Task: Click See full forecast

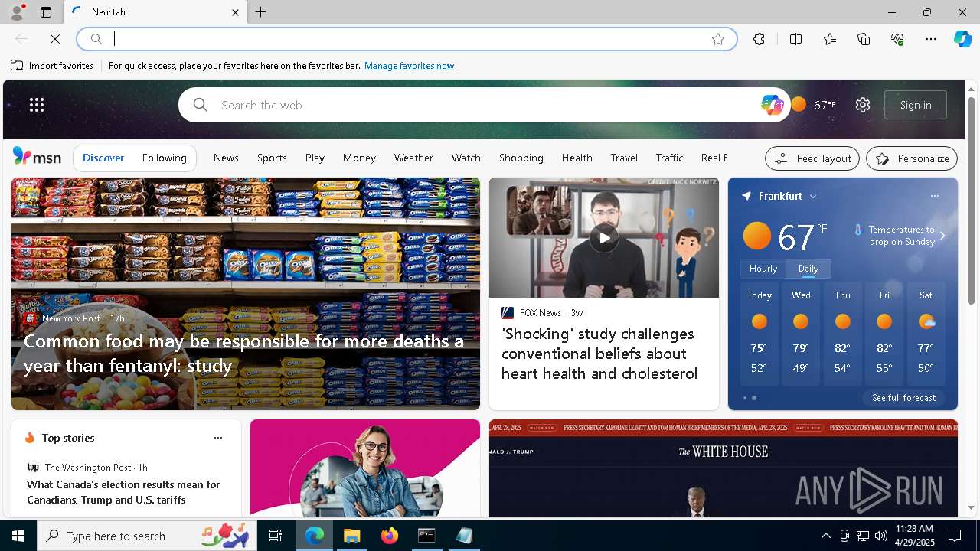Action: click(x=903, y=398)
